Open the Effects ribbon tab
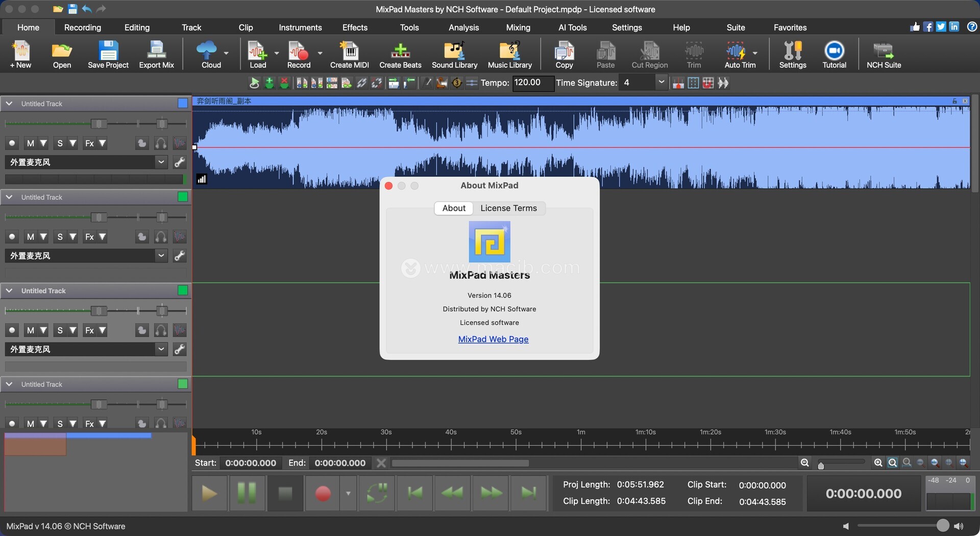Image resolution: width=980 pixels, height=536 pixels. 355,28
